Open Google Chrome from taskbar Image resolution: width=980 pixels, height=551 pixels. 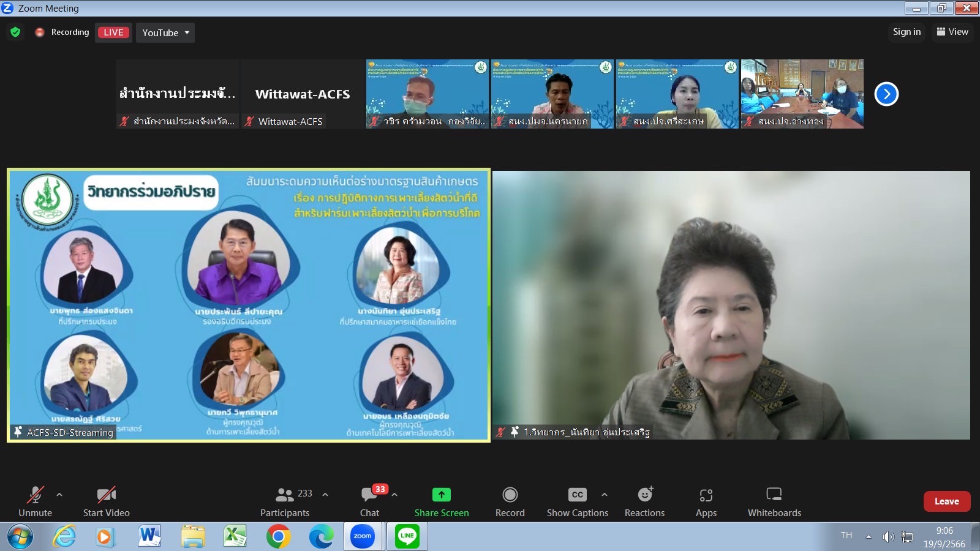pyautogui.click(x=278, y=537)
